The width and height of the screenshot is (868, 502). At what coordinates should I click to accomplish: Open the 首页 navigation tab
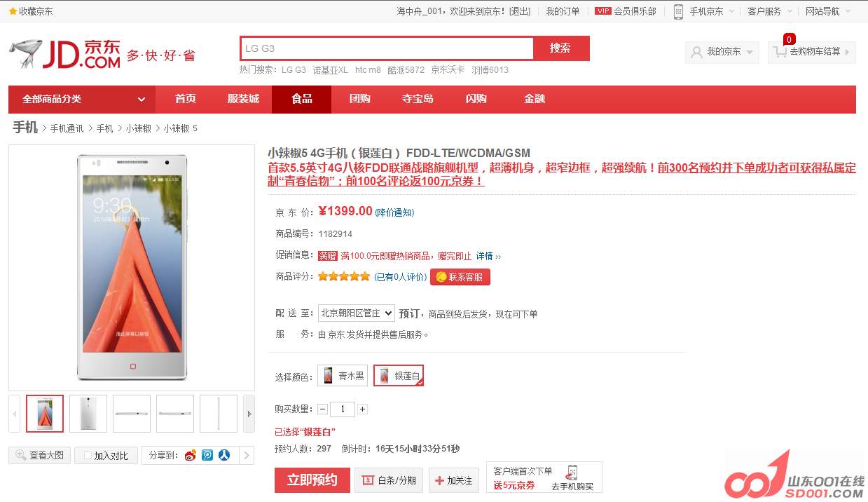tap(186, 99)
